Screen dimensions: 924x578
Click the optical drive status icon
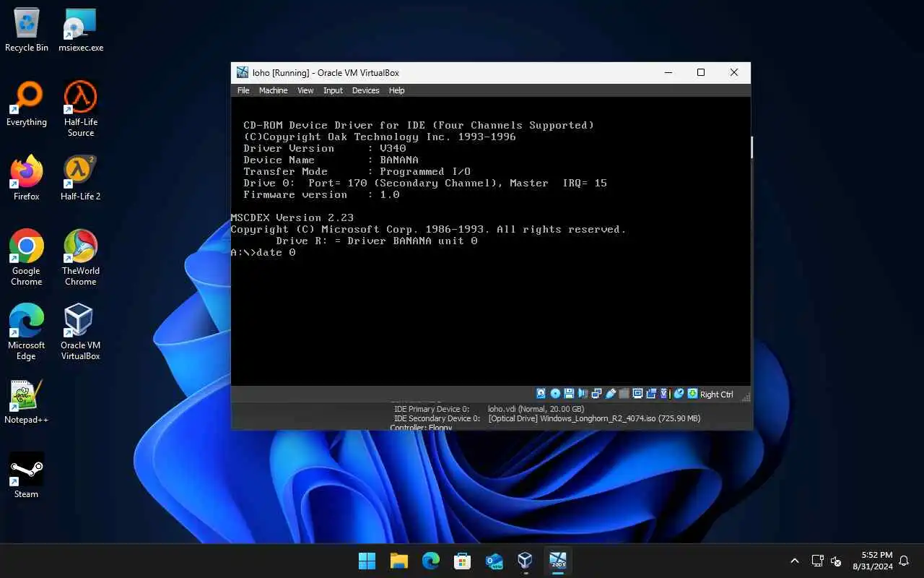pos(555,394)
